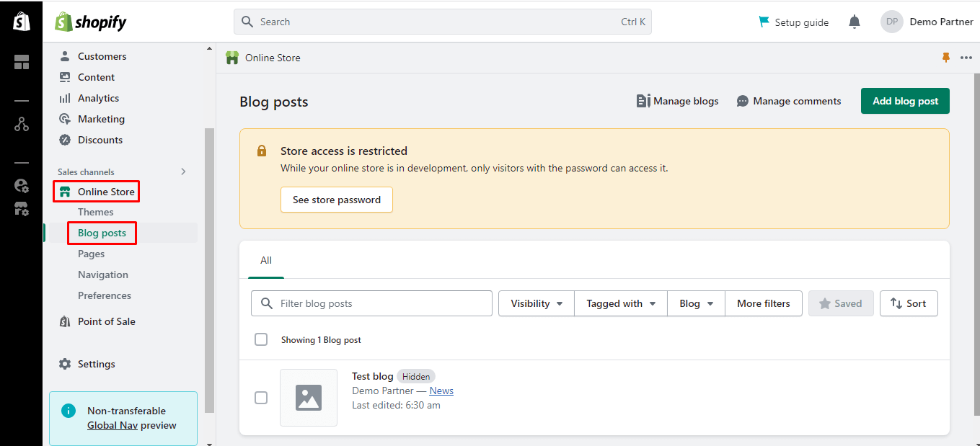This screenshot has height=446, width=980.
Task: Click the notifications bell icon
Action: point(855,22)
